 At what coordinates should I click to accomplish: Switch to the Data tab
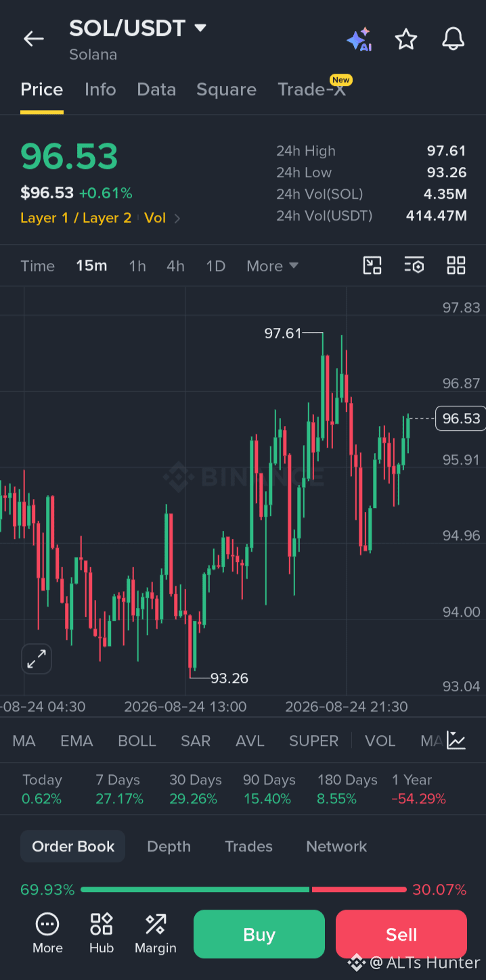click(156, 90)
